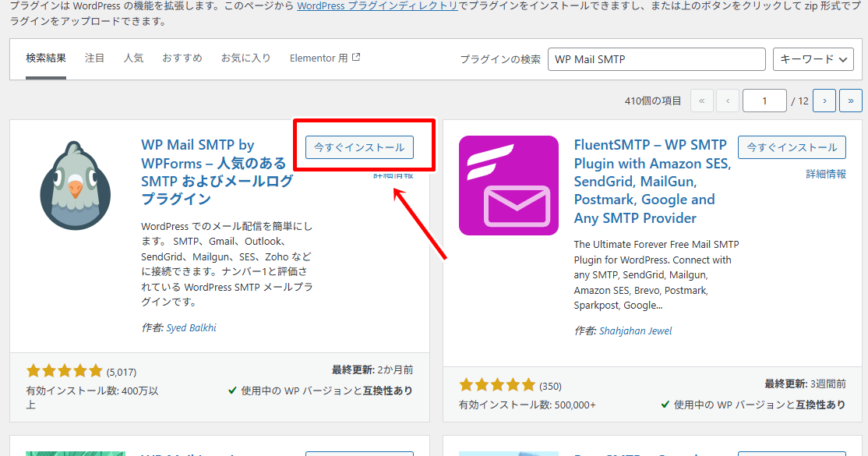The height and width of the screenshot is (456, 868).
Task: Click inside the page number input field
Action: [x=764, y=101]
